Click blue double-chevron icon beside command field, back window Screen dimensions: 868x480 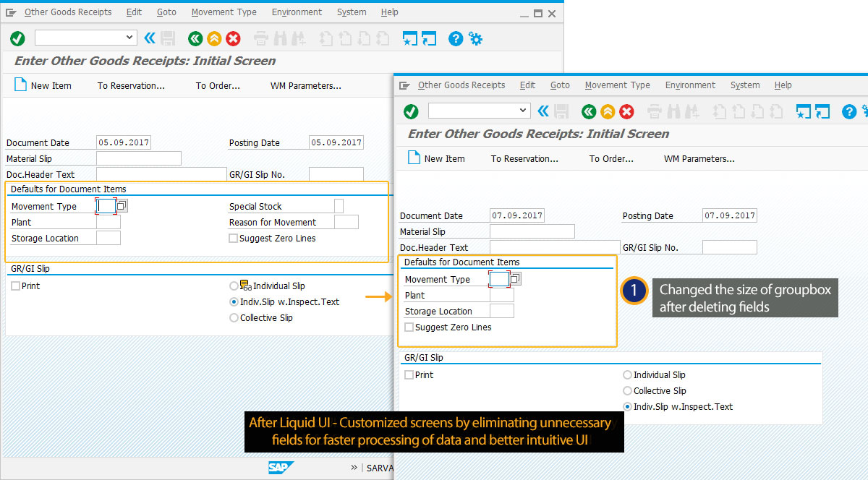[150, 38]
